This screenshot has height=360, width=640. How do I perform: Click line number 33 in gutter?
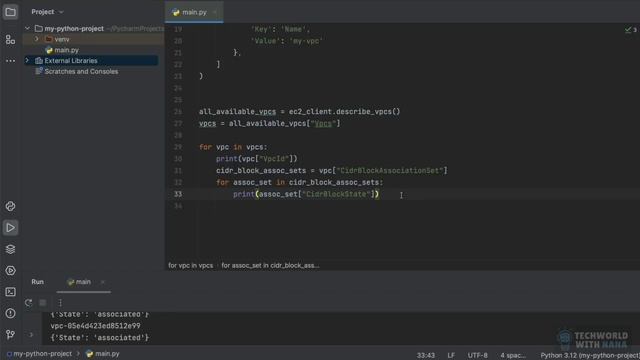point(178,194)
